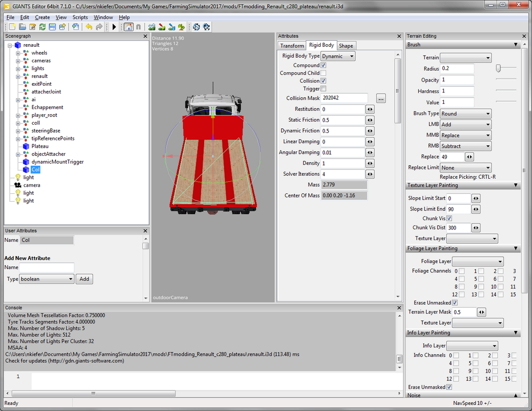Click the console script input line
This screenshot has height=411, width=532.
pos(217,381)
